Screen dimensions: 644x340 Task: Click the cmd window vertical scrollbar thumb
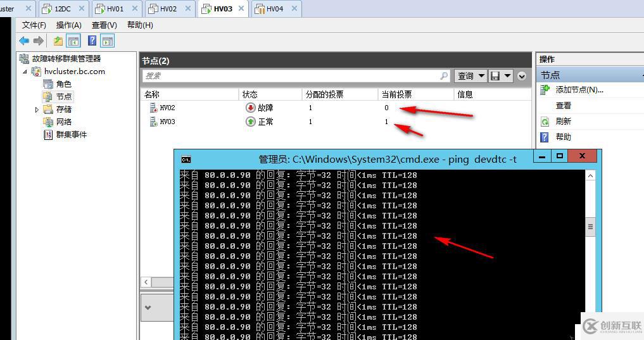590,227
